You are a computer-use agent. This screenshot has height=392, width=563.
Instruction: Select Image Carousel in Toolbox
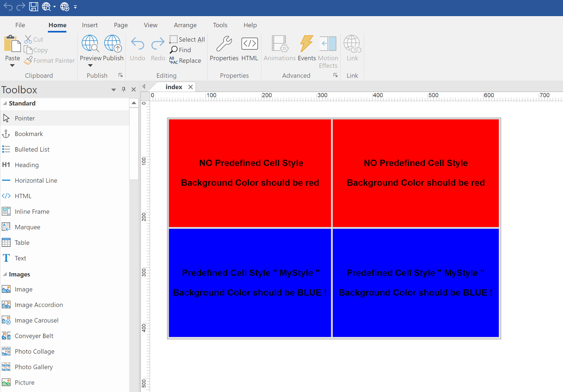click(65, 320)
